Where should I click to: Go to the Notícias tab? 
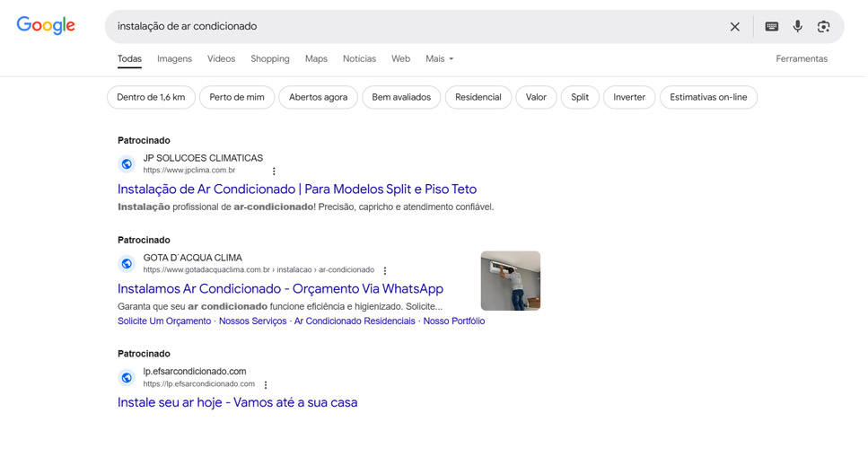pyautogui.click(x=359, y=58)
